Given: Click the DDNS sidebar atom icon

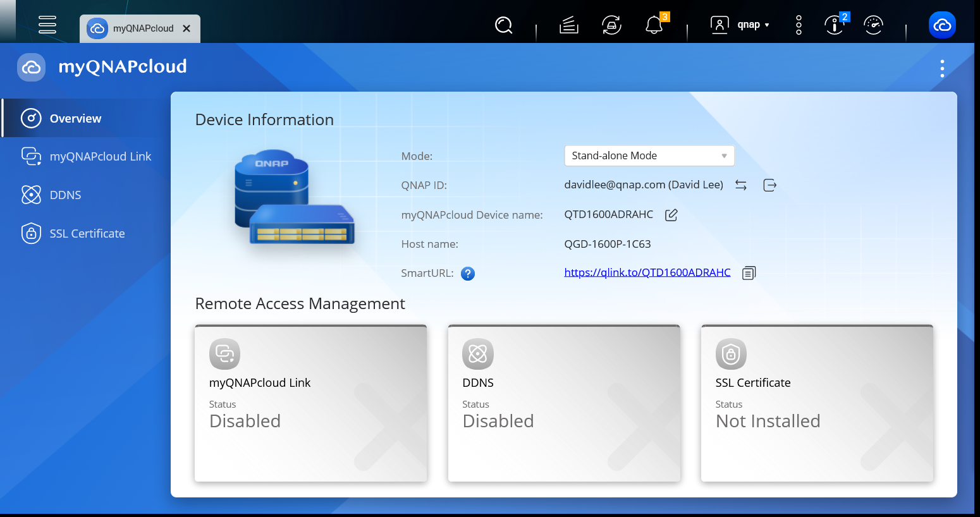Looking at the screenshot, I should point(31,195).
